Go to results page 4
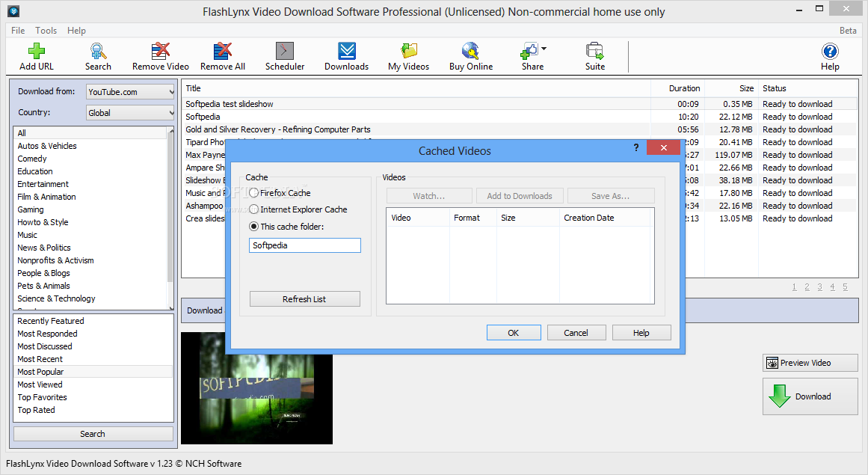 point(833,286)
